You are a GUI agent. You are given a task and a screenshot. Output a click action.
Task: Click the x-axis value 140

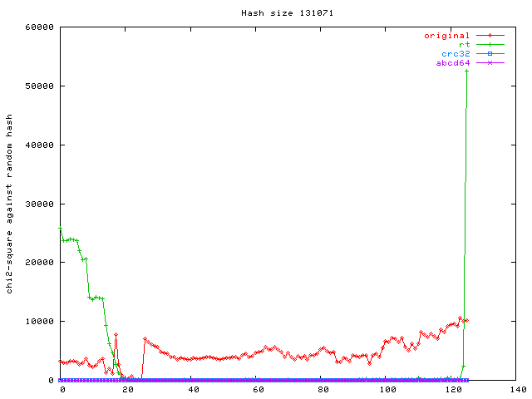click(x=518, y=390)
